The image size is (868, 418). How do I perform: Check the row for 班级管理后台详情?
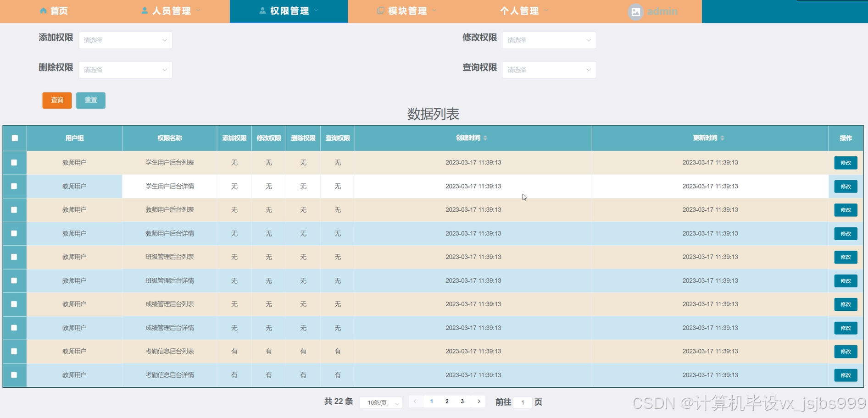point(14,280)
